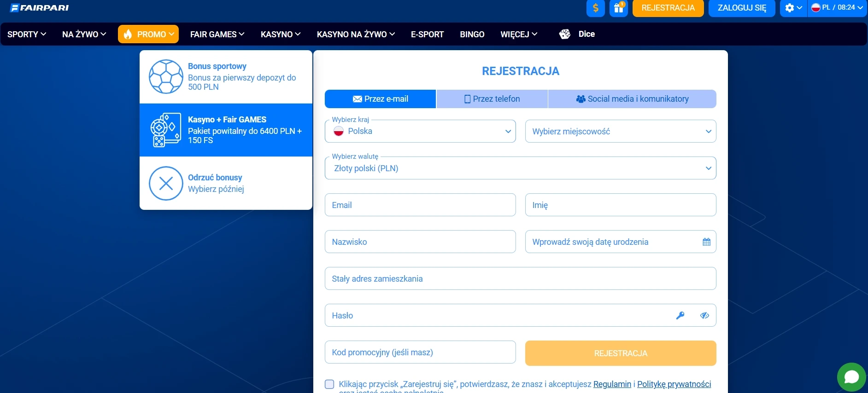Open E-SPORT section
The image size is (868, 393).
pos(427,34)
